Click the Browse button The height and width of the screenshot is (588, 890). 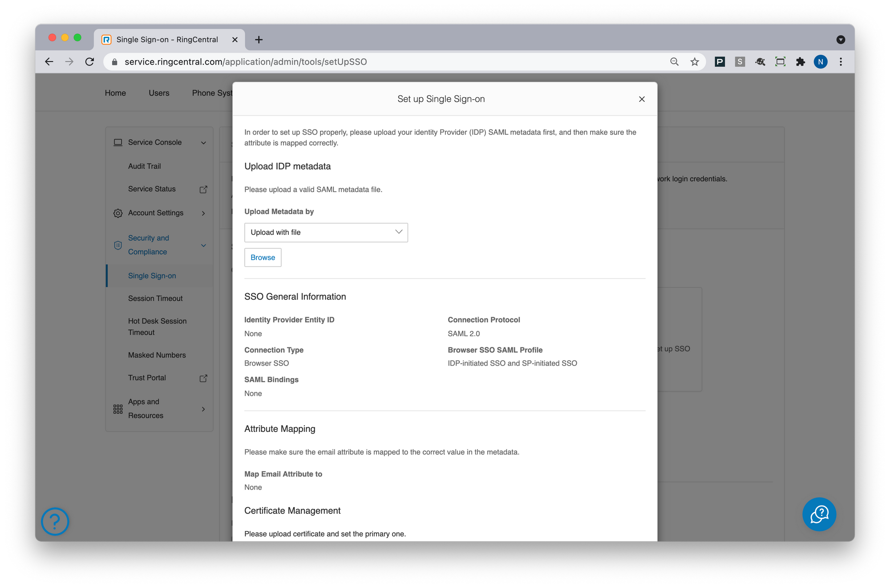coord(263,257)
